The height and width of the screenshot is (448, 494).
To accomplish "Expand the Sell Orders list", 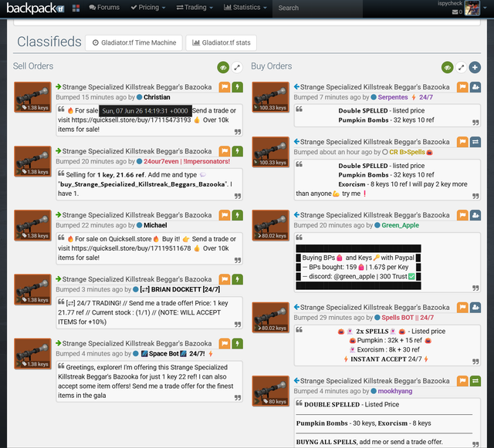I will [237, 67].
